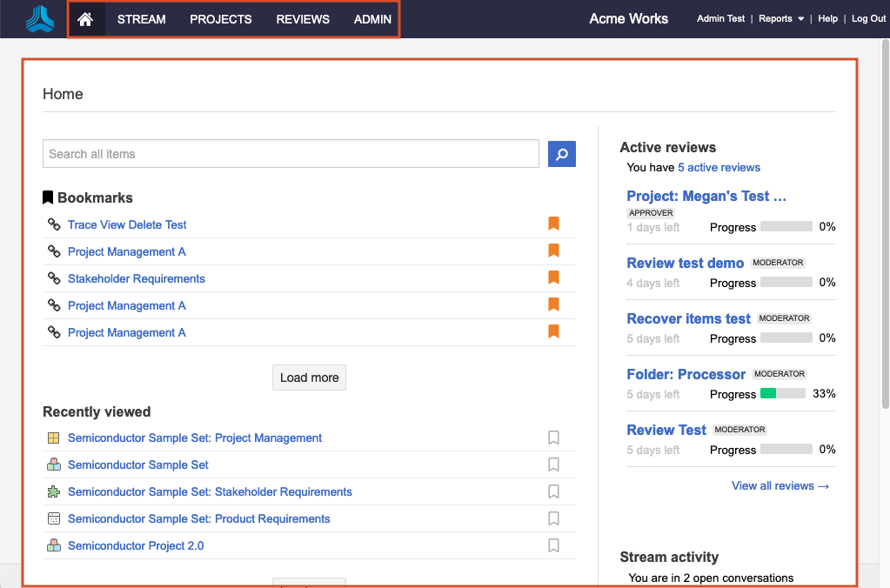Image resolution: width=890 pixels, height=588 pixels.
Task: Expand bookmarks list with Load more button
Action: click(x=309, y=378)
